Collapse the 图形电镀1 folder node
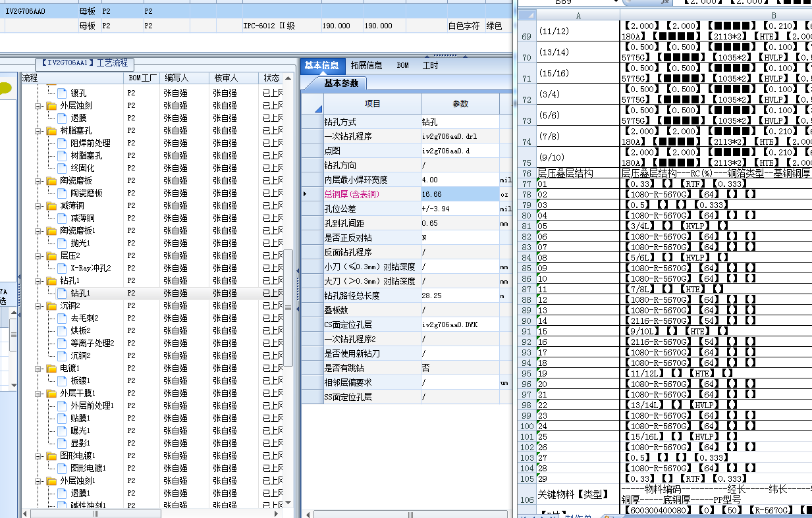The height and width of the screenshot is (518, 812). [x=39, y=455]
